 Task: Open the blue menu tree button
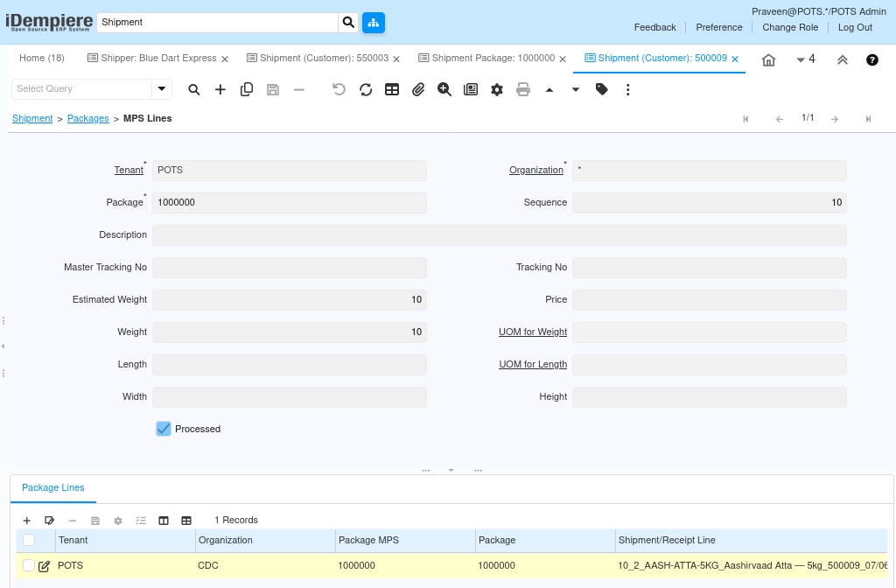coord(373,22)
